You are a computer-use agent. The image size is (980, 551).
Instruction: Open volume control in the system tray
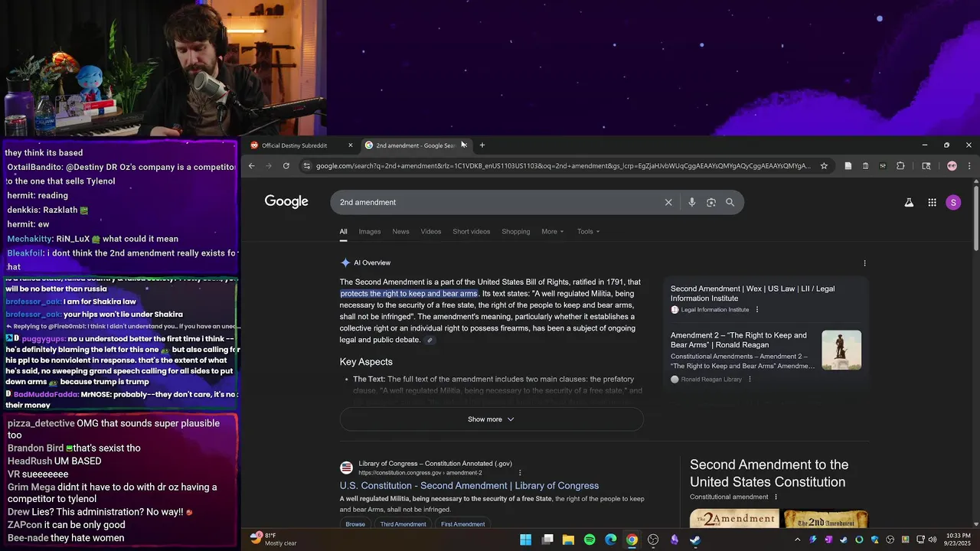click(x=932, y=540)
